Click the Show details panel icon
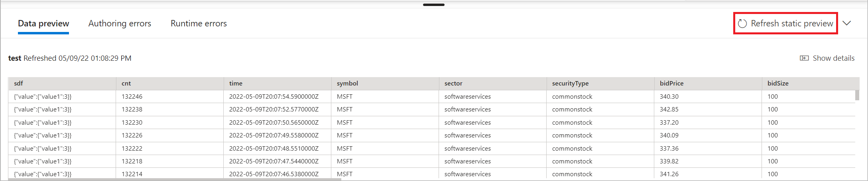The image size is (868, 181). click(x=804, y=58)
